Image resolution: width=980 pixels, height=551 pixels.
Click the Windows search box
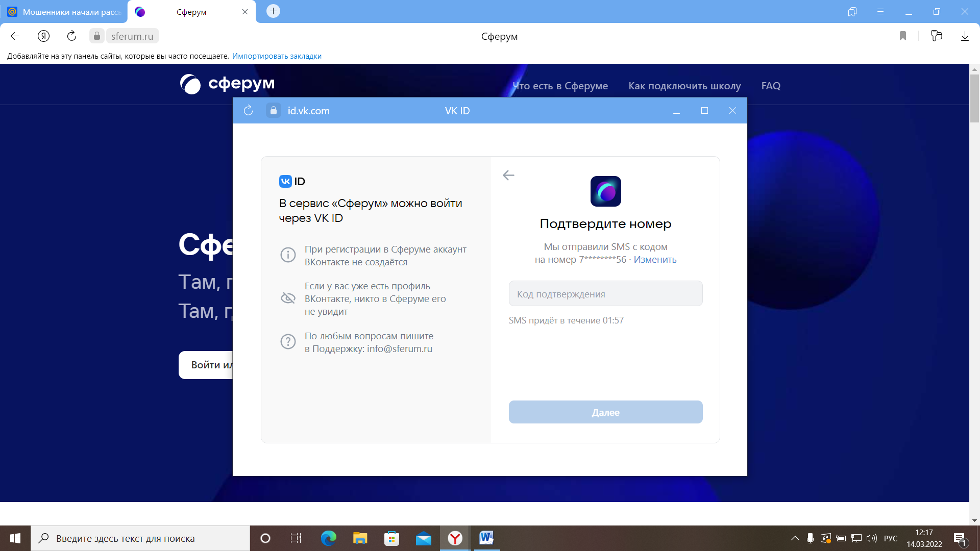pos(140,538)
